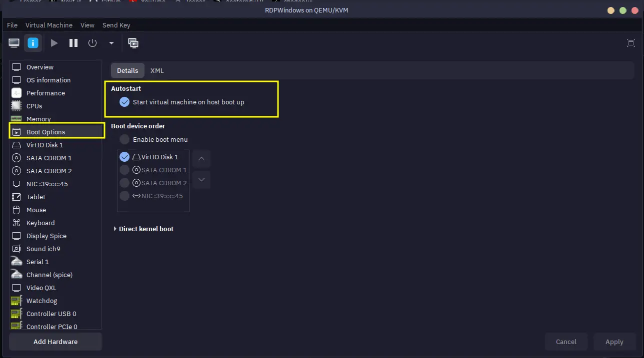
Task: Check NIC :39:cc:45 boot device
Action: pos(124,196)
